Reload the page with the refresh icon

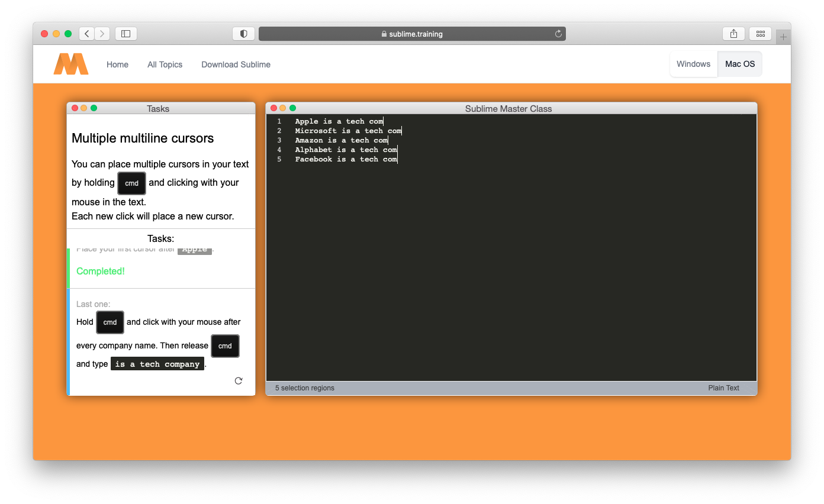(557, 34)
